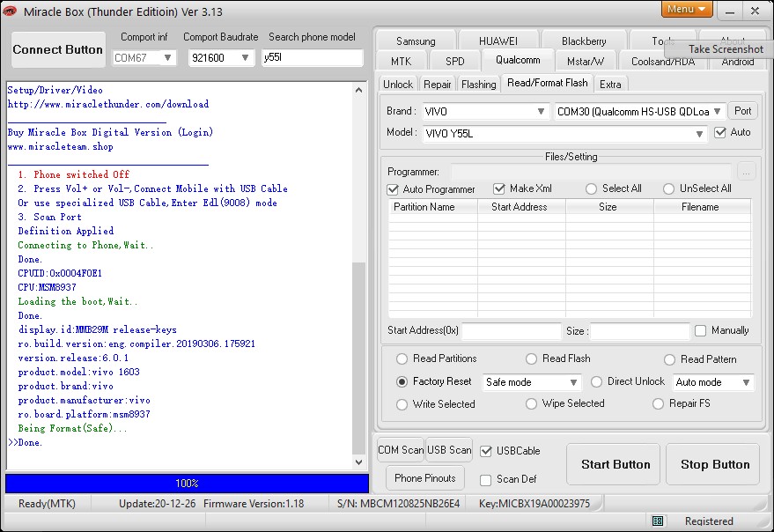Click the miraclethunder.com/download link in log
774x532 pixels.
108,104
